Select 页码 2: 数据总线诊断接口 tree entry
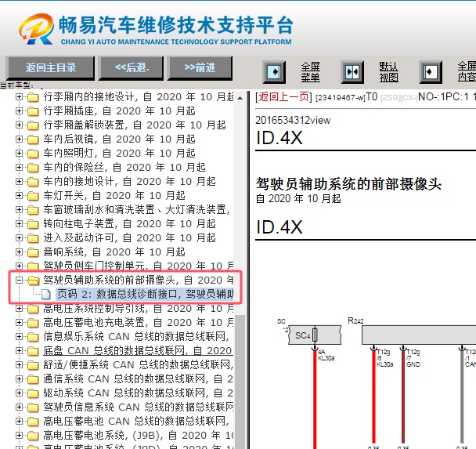Viewport: 476px width, 449px height. point(145,294)
